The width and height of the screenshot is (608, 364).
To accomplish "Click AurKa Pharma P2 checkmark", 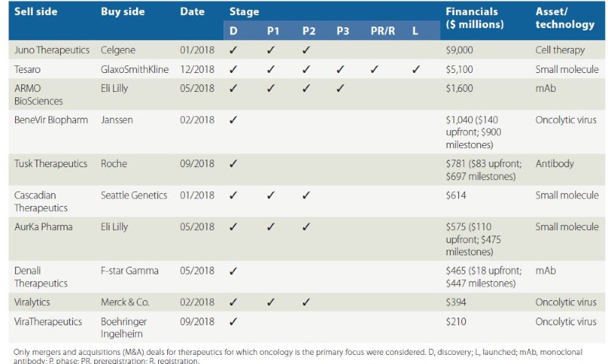I will tap(306, 227).
